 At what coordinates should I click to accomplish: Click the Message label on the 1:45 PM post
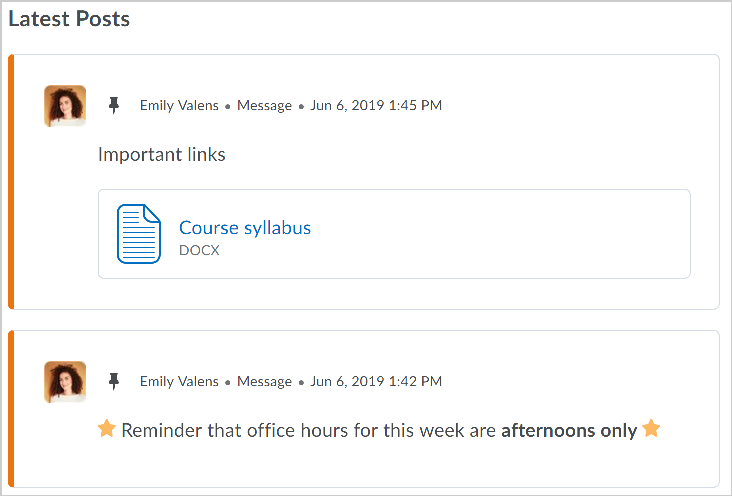(264, 105)
